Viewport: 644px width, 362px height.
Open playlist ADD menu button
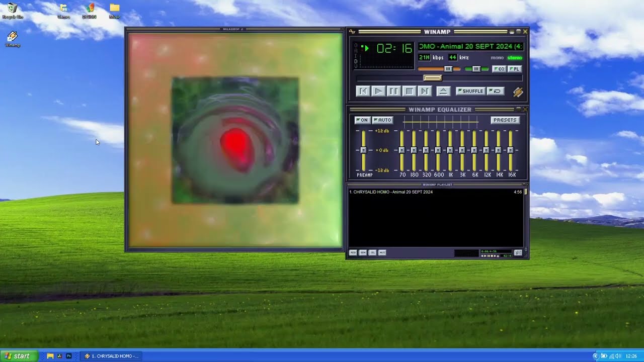pyautogui.click(x=353, y=252)
